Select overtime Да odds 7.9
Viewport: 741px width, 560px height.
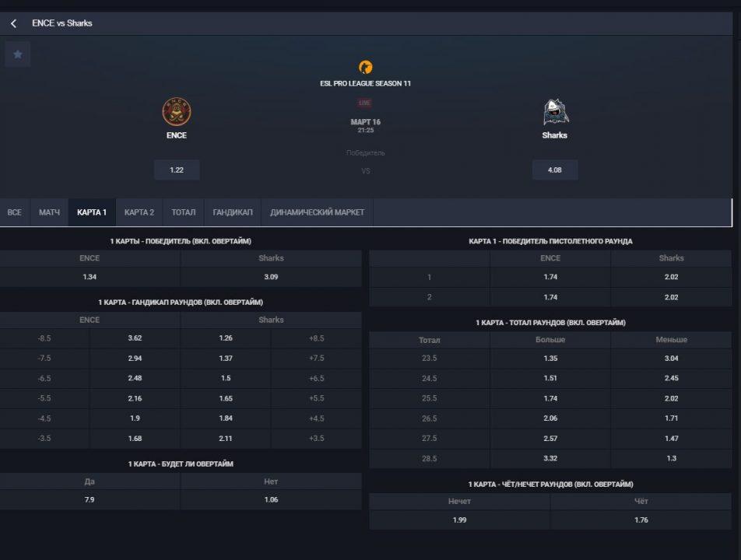pyautogui.click(x=90, y=500)
